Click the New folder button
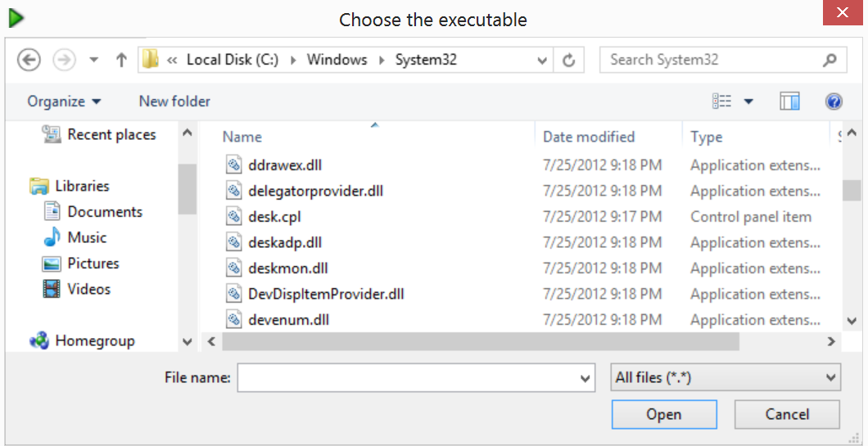Viewport: 868px width, 446px height. 174,101
